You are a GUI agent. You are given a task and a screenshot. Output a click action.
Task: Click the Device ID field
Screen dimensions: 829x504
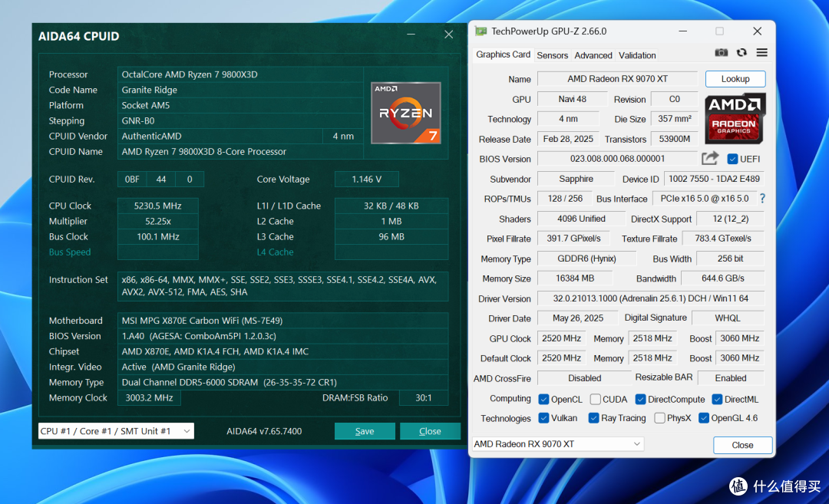[715, 179]
